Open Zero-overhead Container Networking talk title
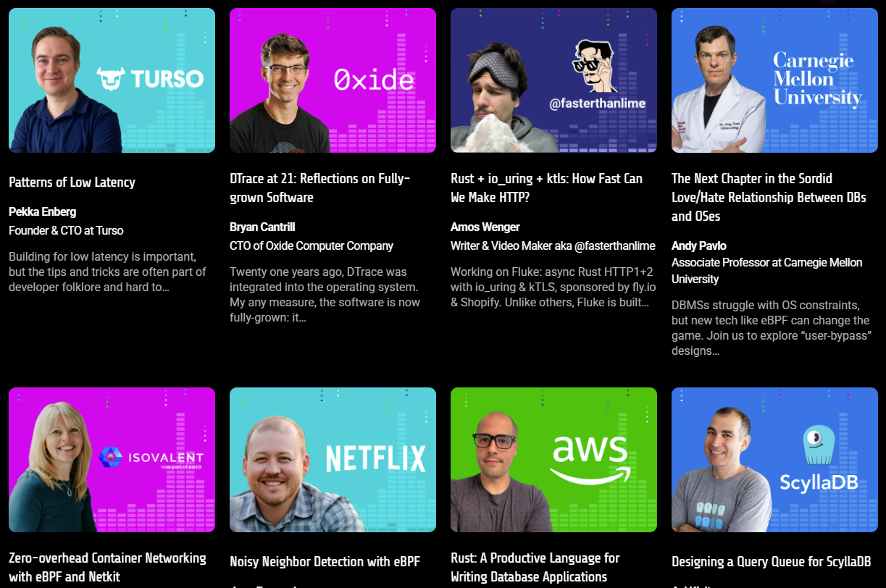886x588 pixels. click(x=107, y=568)
